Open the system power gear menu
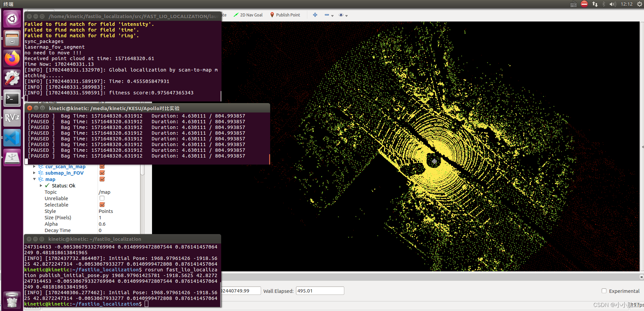 (639, 4)
